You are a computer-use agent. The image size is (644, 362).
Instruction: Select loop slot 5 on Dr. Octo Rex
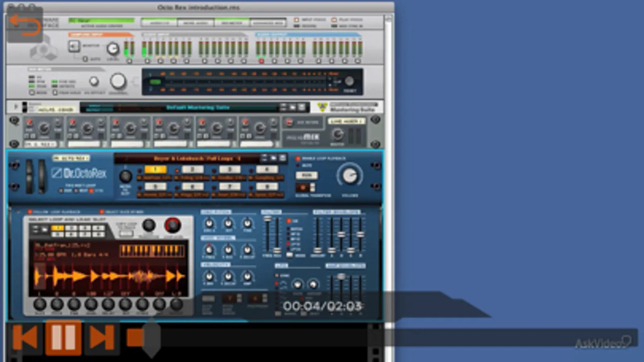point(155,187)
